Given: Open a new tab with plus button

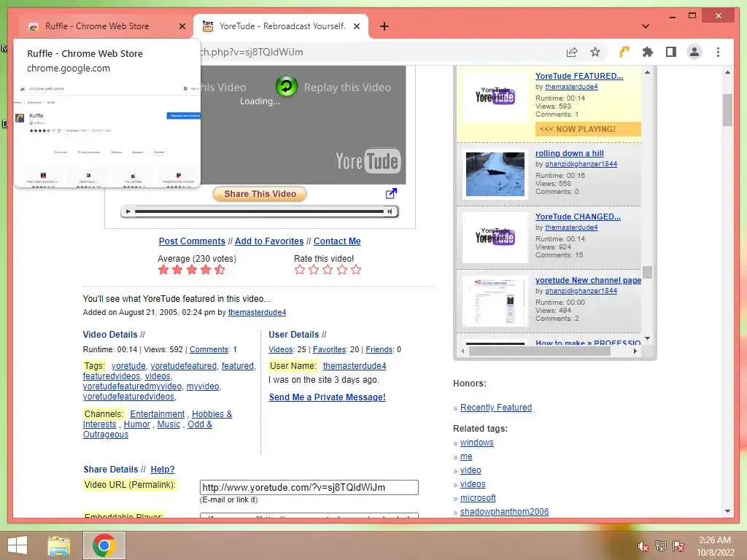Looking at the screenshot, I should tap(384, 26).
